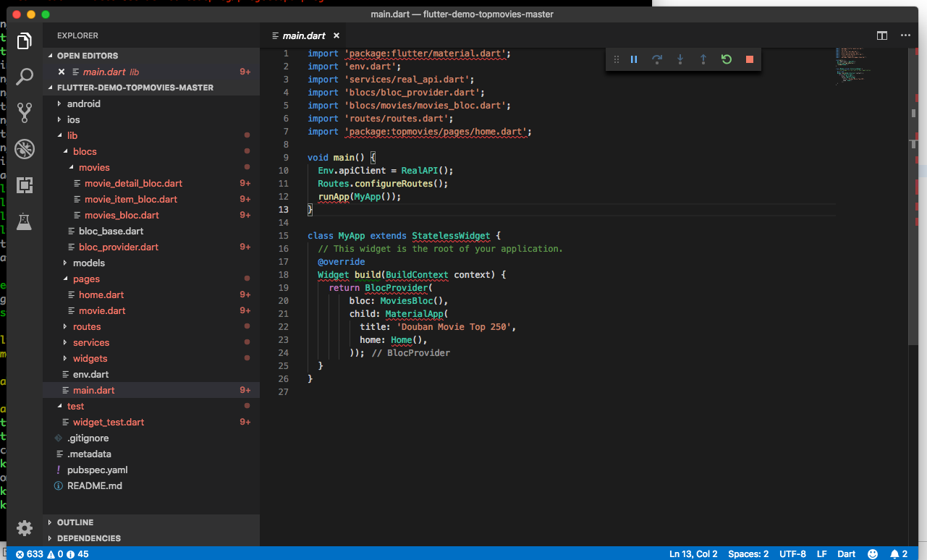Click the debug toolbar drag handle
The width and height of the screenshot is (927, 560).
click(617, 59)
